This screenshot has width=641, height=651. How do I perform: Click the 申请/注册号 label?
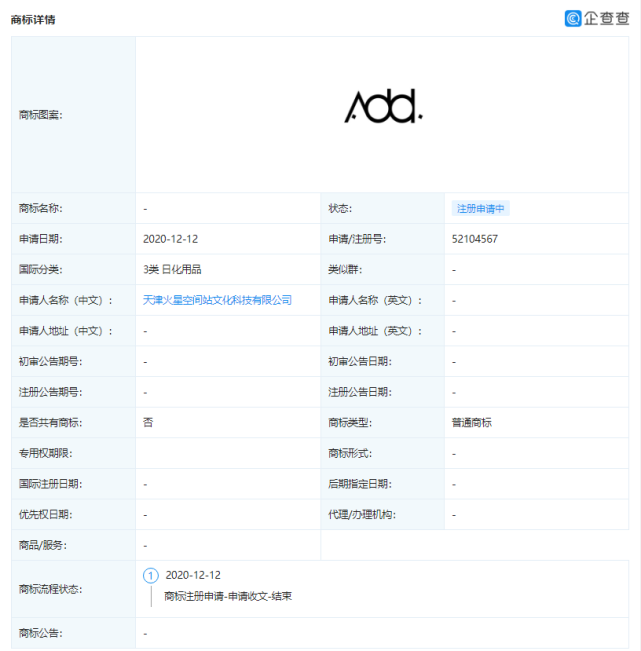point(357,239)
